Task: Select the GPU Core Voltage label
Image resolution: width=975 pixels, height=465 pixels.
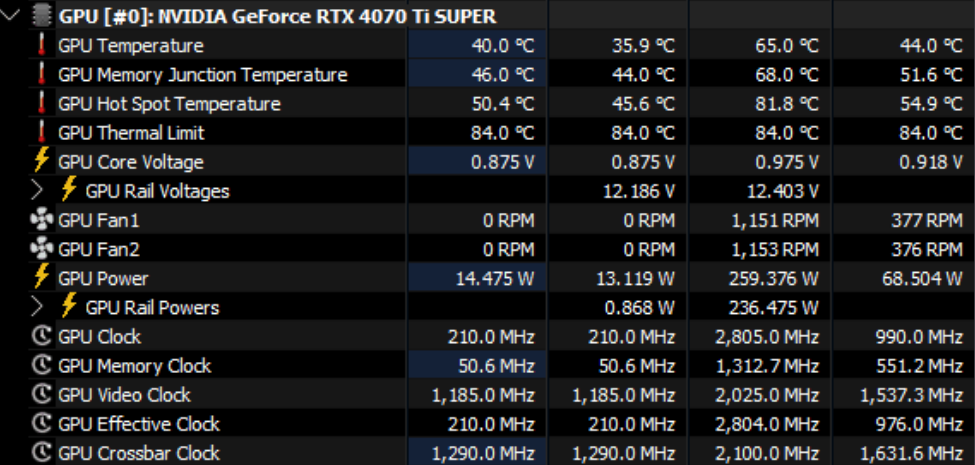Action: (x=131, y=162)
